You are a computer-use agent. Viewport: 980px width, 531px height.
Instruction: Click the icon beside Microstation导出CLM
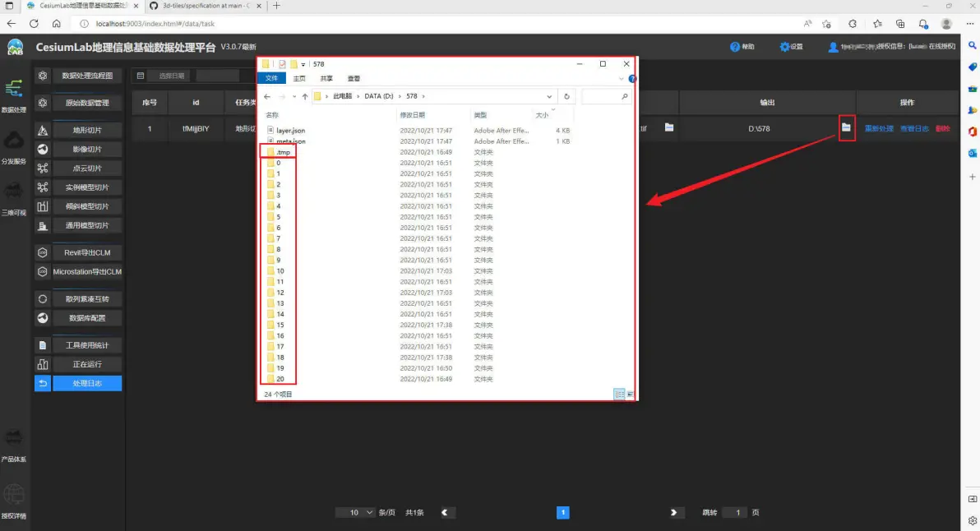pos(43,272)
